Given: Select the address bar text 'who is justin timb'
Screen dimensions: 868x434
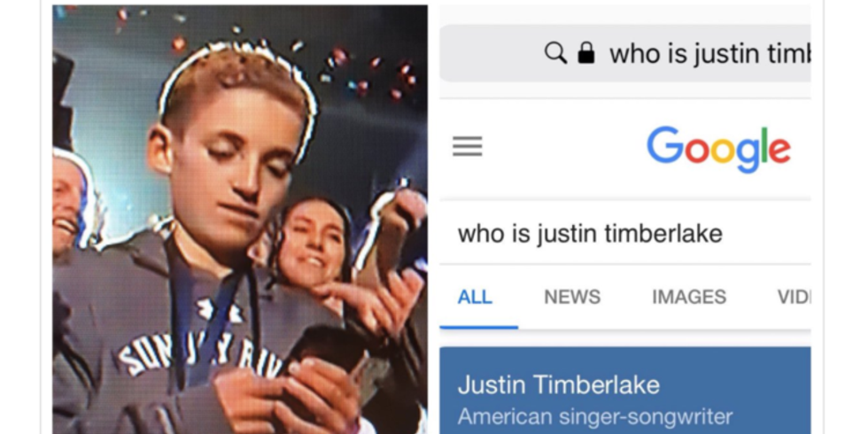Looking at the screenshot, I should (x=709, y=54).
